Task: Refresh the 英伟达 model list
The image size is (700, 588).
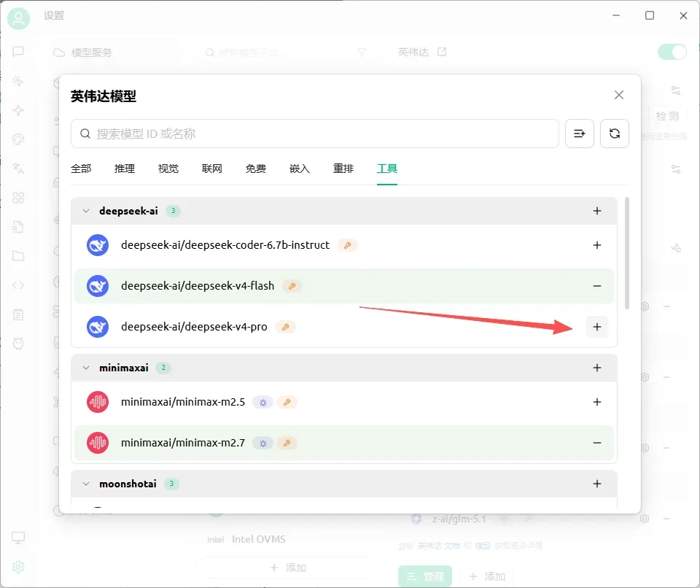Action: click(x=614, y=134)
